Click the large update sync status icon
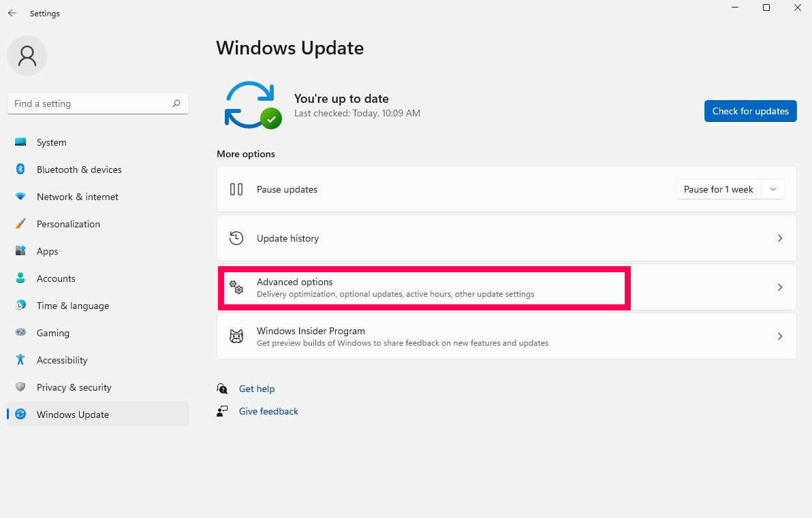Image resolution: width=812 pixels, height=518 pixels. 253,106
